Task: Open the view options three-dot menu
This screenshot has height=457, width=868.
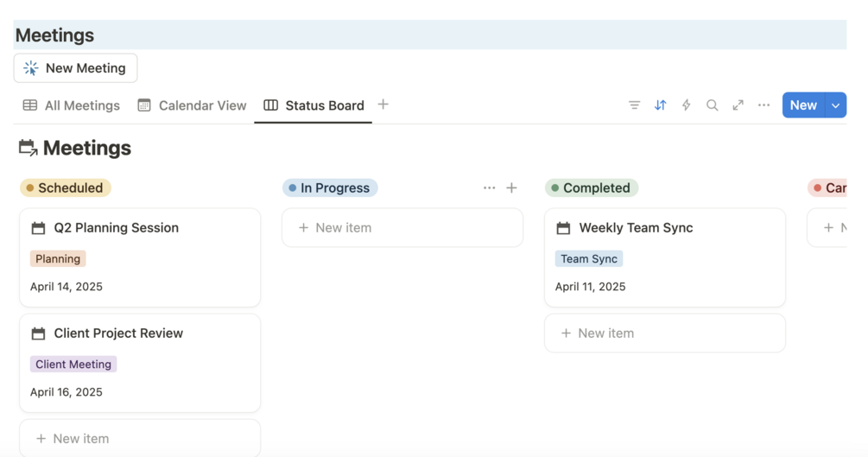Action: point(763,105)
